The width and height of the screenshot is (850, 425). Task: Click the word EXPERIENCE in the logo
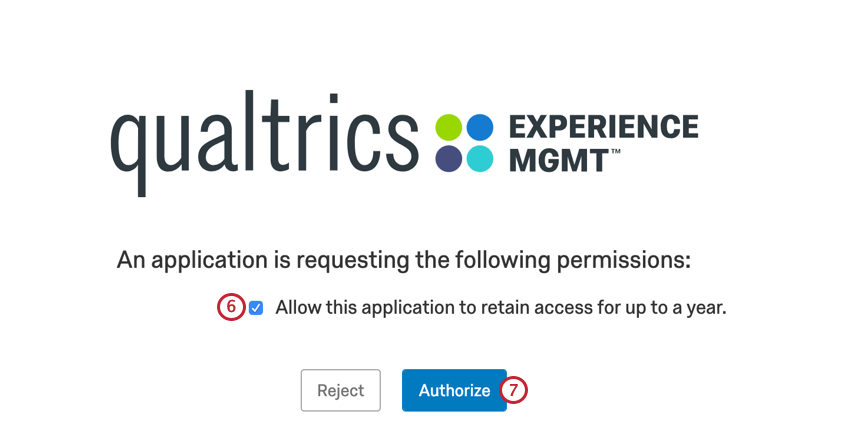(603, 128)
